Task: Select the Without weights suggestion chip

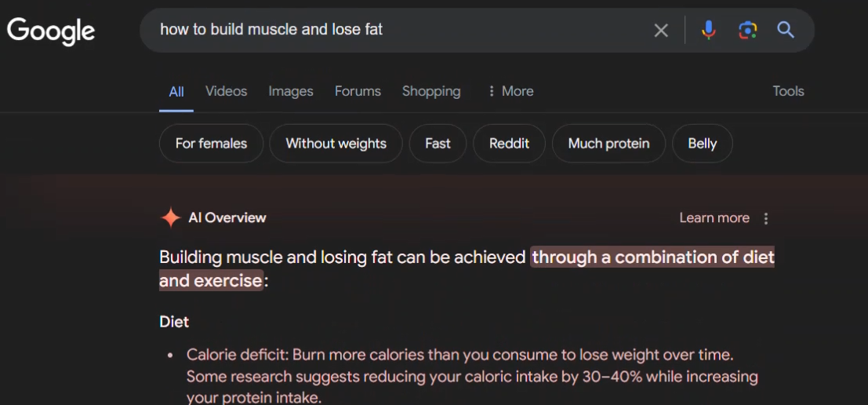Action: (x=336, y=144)
